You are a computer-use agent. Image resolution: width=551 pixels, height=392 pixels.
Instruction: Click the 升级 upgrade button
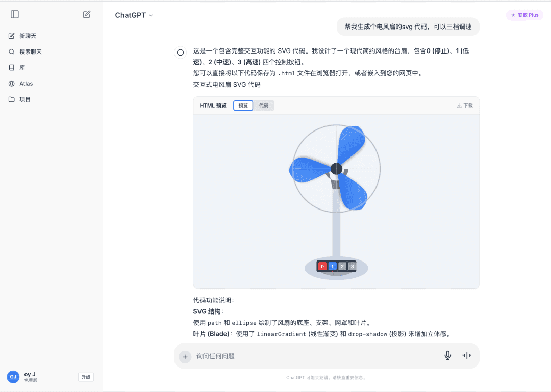(86, 377)
